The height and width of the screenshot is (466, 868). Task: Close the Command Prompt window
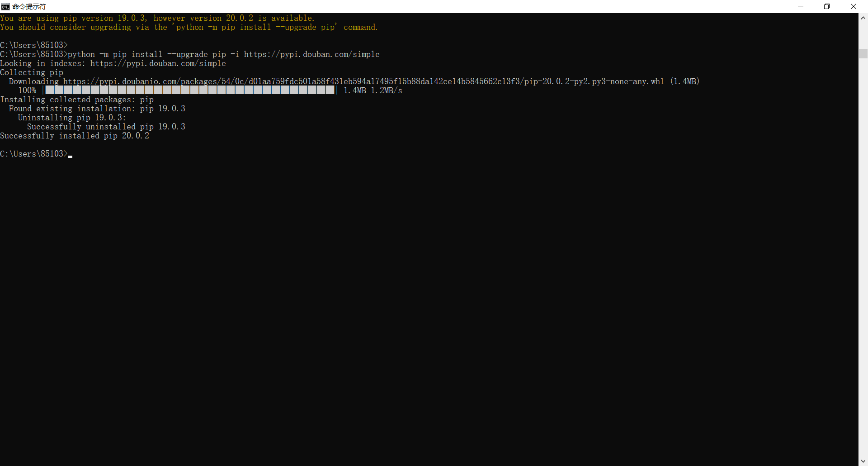point(854,6)
